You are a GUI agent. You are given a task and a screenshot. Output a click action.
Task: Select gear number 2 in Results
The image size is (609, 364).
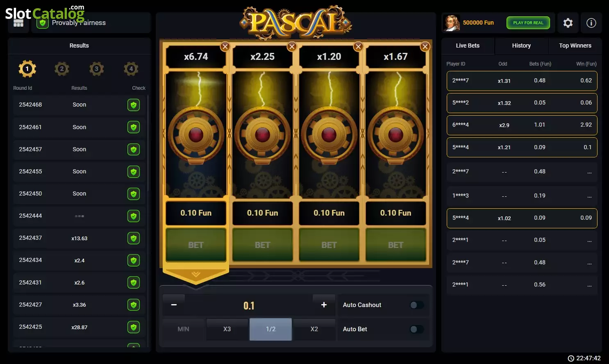click(x=62, y=69)
